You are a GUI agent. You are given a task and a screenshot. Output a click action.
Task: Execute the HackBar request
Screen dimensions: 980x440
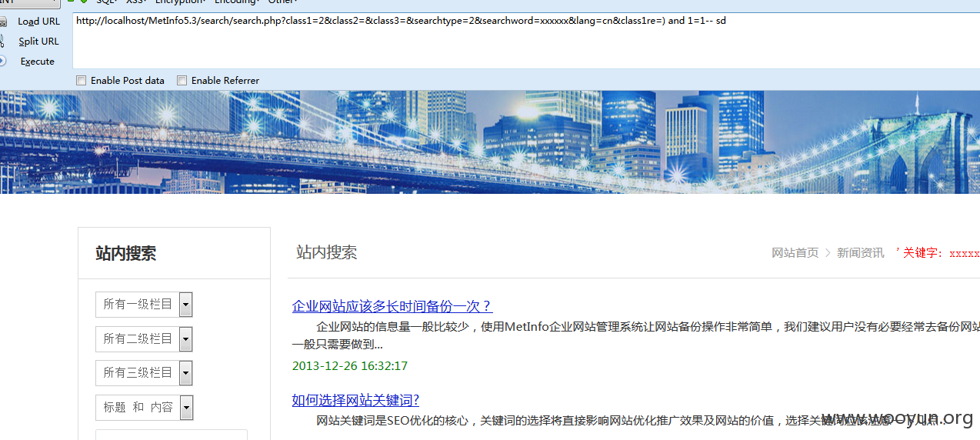(x=37, y=62)
